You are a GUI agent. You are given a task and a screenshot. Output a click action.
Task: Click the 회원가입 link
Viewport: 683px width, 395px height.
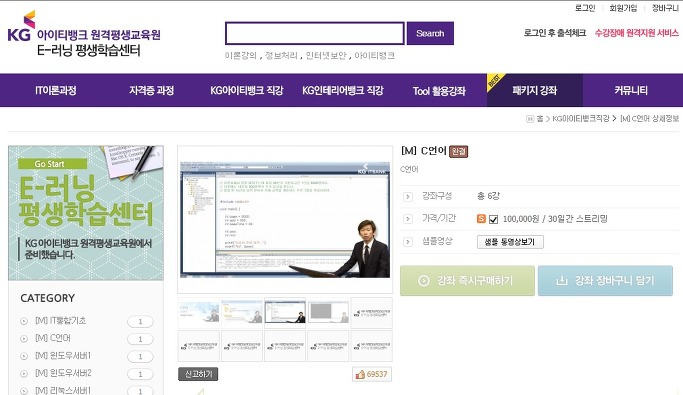tap(623, 8)
